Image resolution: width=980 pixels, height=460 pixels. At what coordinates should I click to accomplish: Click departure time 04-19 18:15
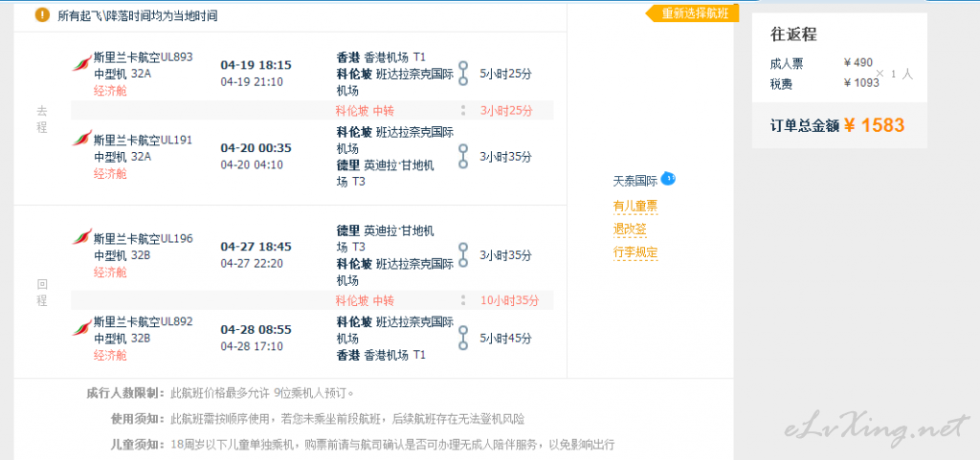click(x=256, y=66)
